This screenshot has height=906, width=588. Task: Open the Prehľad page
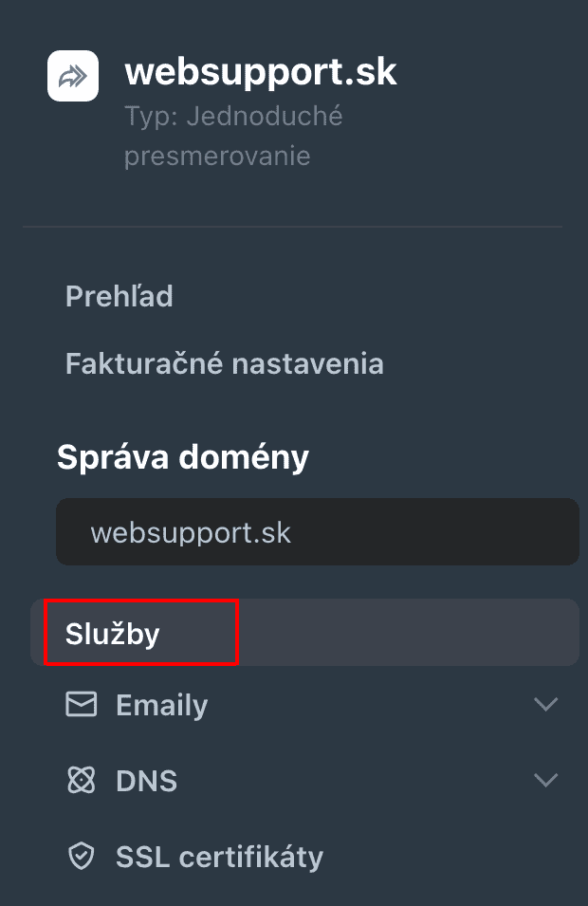click(x=119, y=296)
